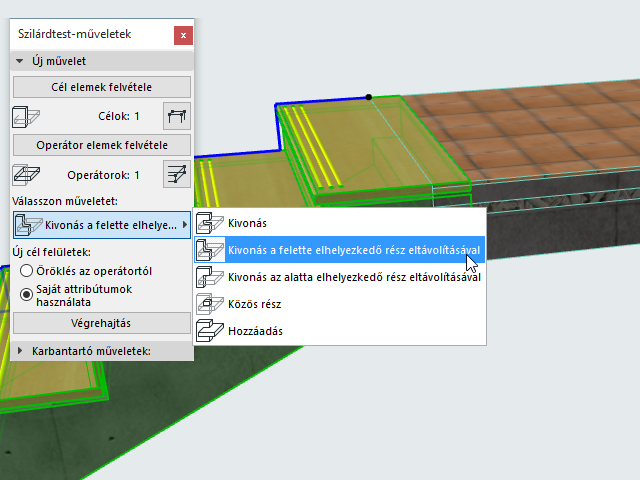Click the Új cél felületek: label

tap(51, 252)
